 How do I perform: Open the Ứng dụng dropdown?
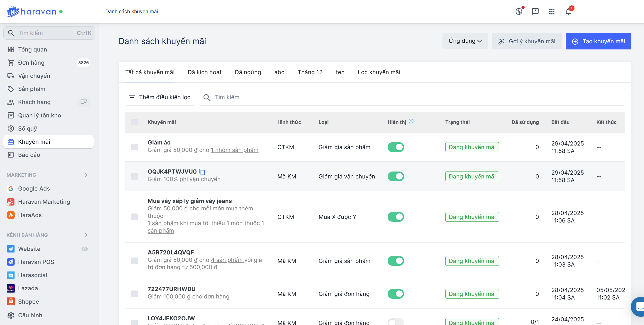(x=465, y=41)
